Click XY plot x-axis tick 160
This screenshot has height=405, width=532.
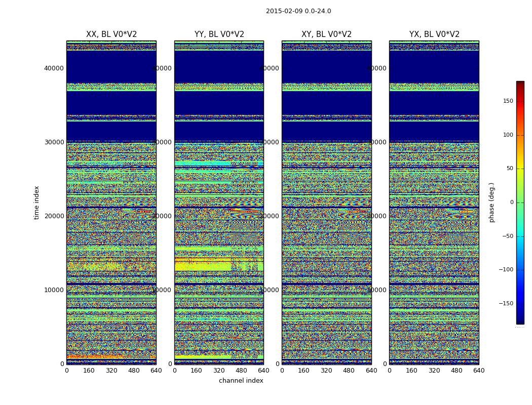[x=303, y=371]
